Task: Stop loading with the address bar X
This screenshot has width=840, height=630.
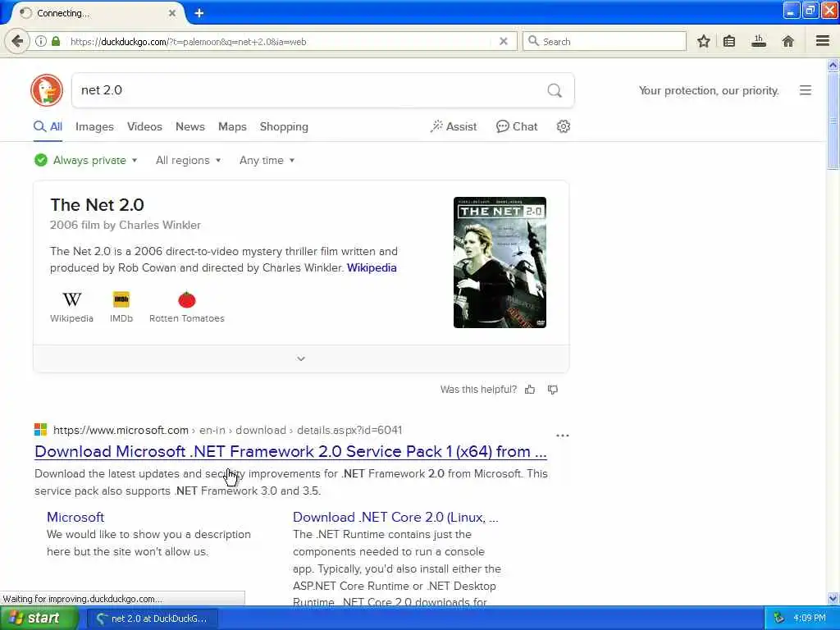Action: (x=503, y=41)
